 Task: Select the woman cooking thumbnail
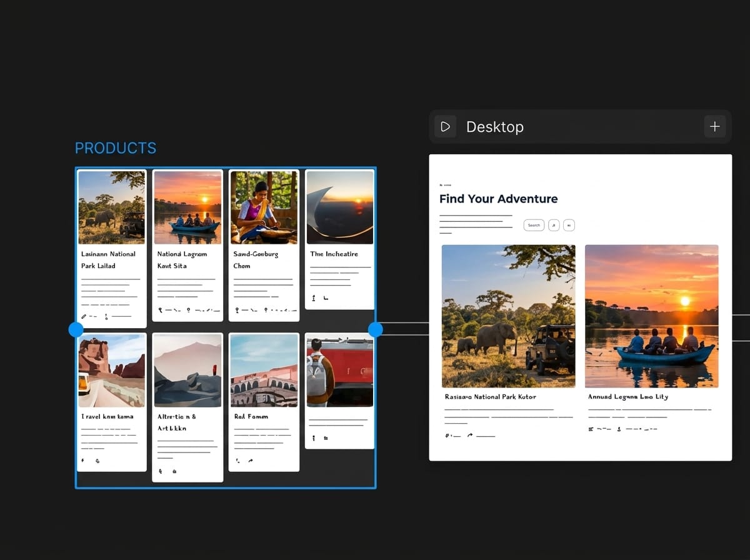(x=264, y=207)
